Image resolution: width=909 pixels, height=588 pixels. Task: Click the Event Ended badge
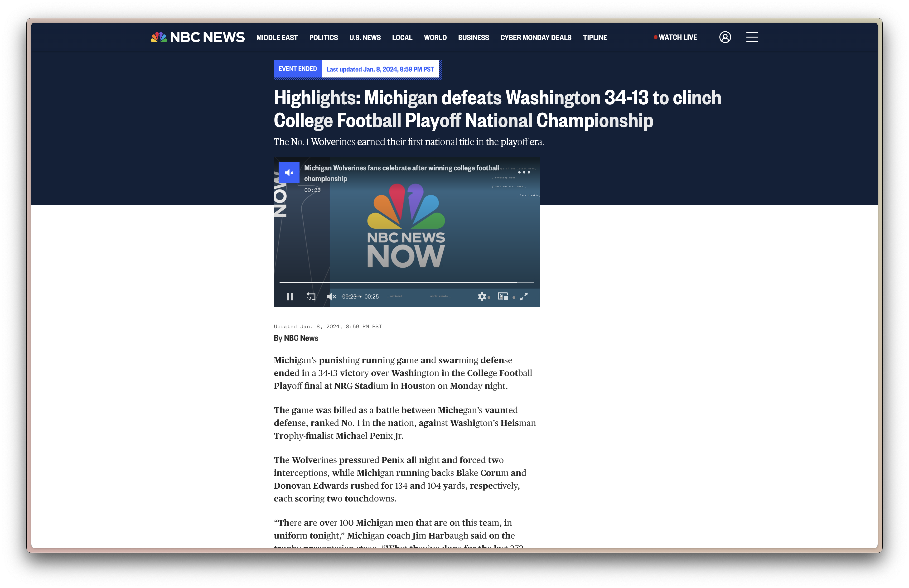coord(297,69)
